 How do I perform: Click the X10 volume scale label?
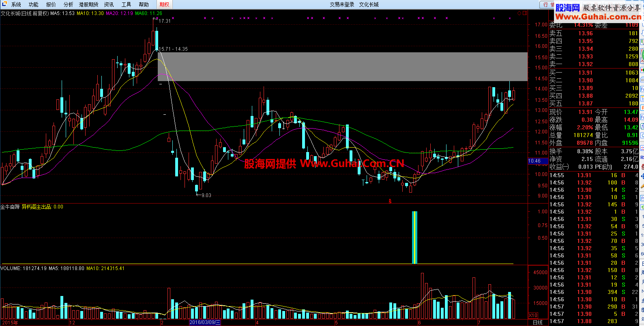point(533,315)
